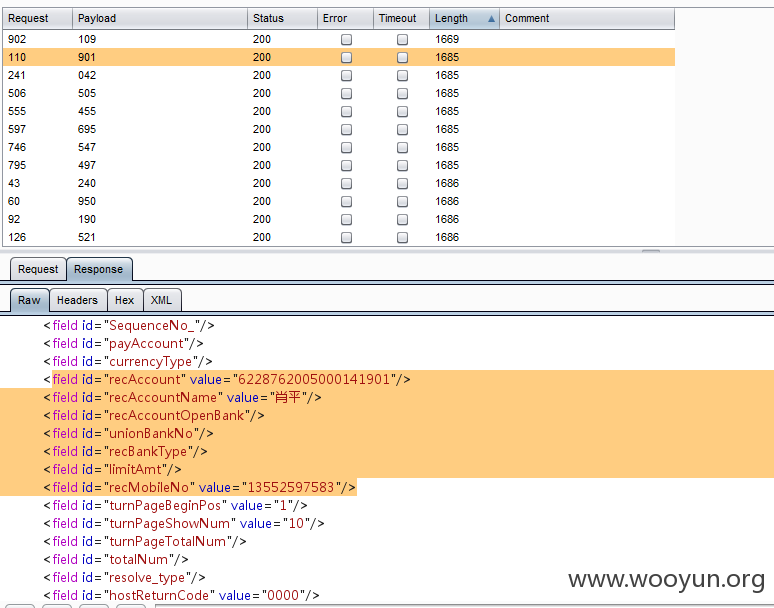Toggle Error checkbox for request 43
The image size is (774, 608).
coord(347,184)
